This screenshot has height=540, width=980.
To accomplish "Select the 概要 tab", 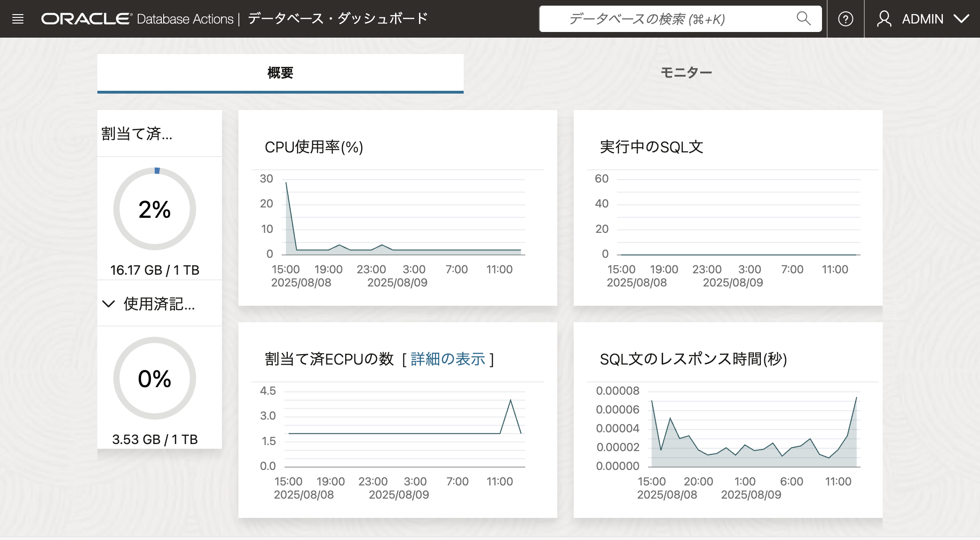I will point(280,73).
